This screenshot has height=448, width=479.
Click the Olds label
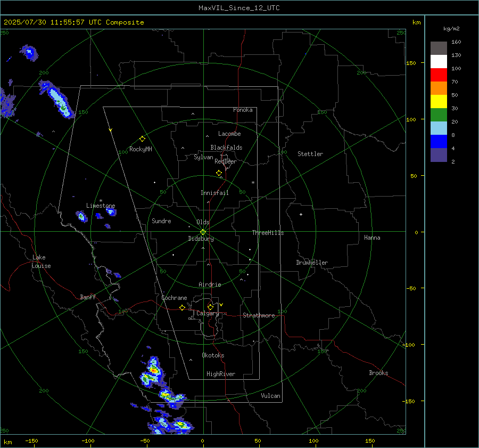point(203,222)
